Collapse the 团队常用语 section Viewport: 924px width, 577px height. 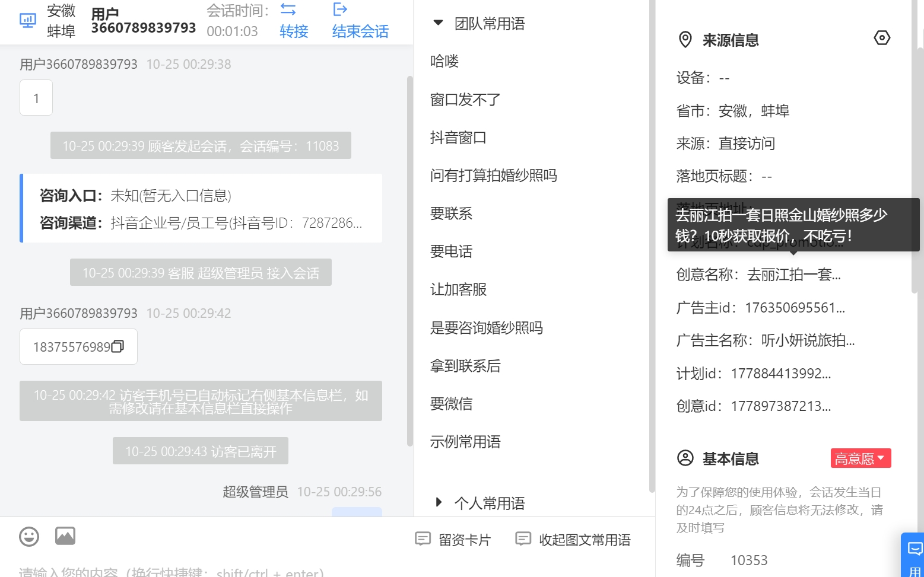(438, 23)
